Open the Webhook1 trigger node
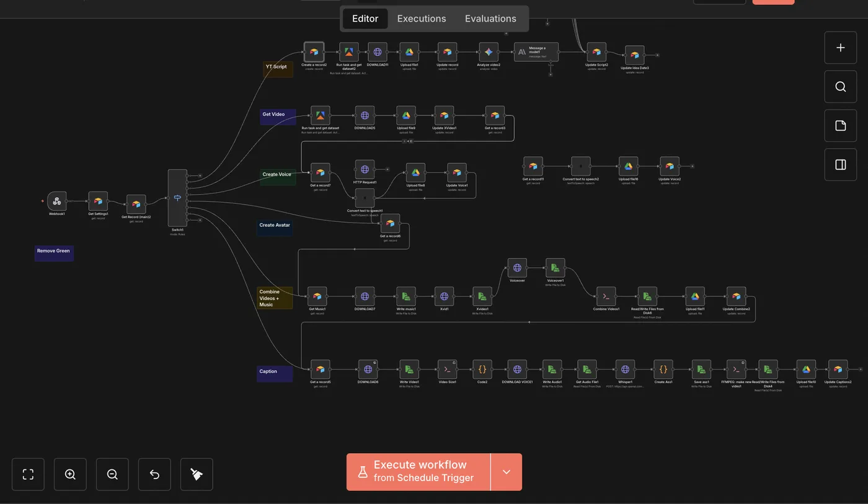The width and height of the screenshot is (868, 504). click(56, 202)
